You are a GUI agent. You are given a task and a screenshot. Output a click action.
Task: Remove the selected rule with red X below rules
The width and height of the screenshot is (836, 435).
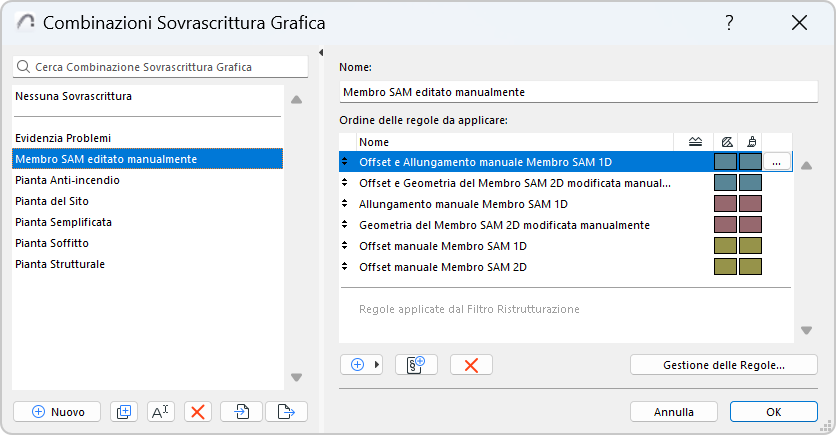pos(471,365)
